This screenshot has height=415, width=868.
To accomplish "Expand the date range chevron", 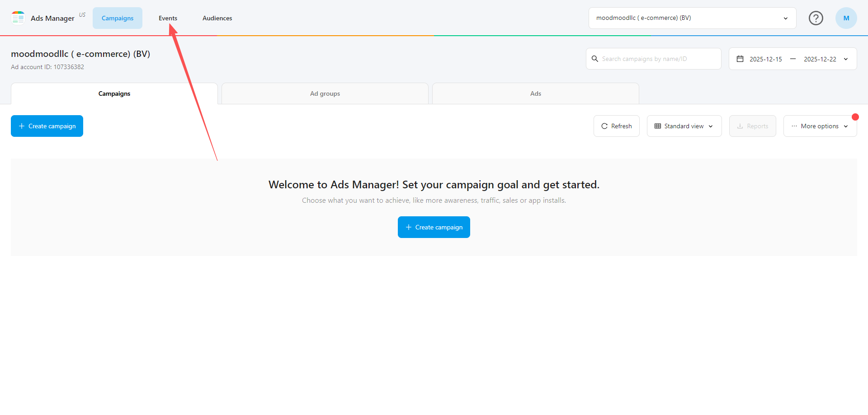I will pyautogui.click(x=846, y=59).
